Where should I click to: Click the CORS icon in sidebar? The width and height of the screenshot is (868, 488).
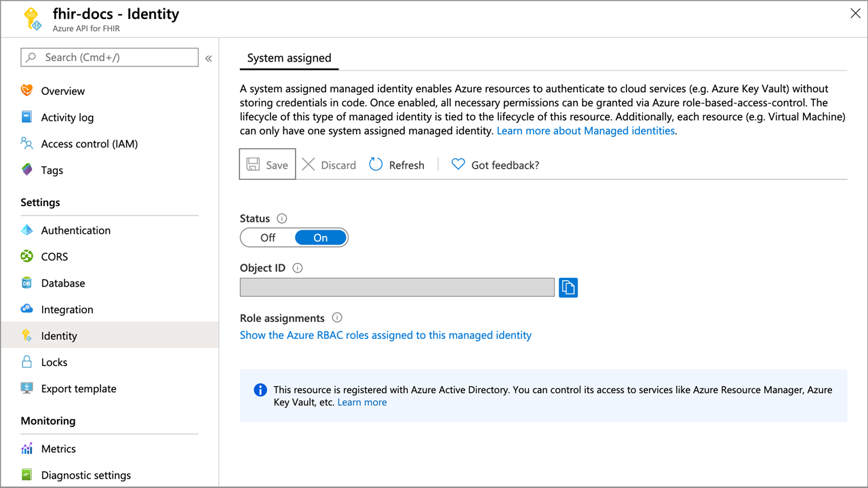click(x=27, y=257)
